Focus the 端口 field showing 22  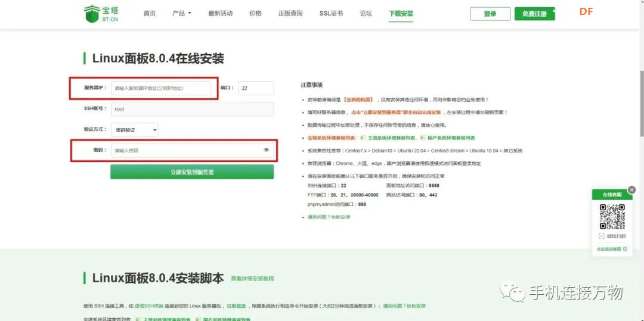coord(255,88)
